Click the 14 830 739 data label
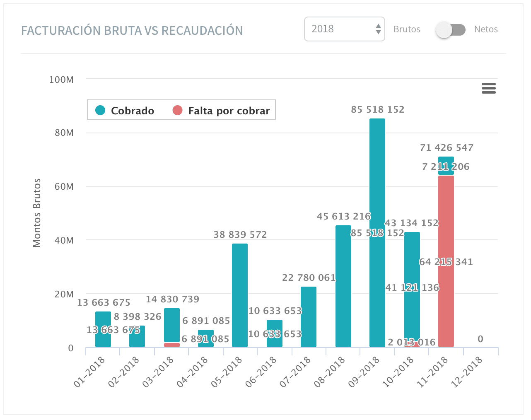This screenshot has height=420, width=531. click(172, 299)
